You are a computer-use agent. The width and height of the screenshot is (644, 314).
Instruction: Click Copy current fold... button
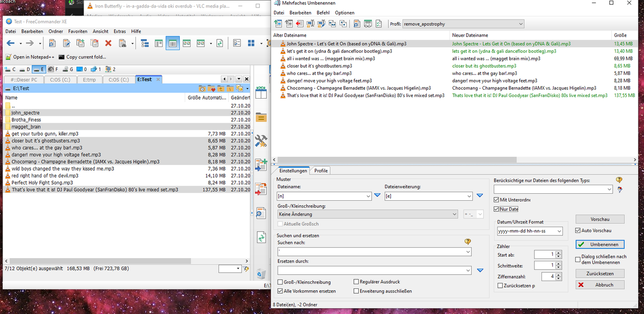(83, 57)
